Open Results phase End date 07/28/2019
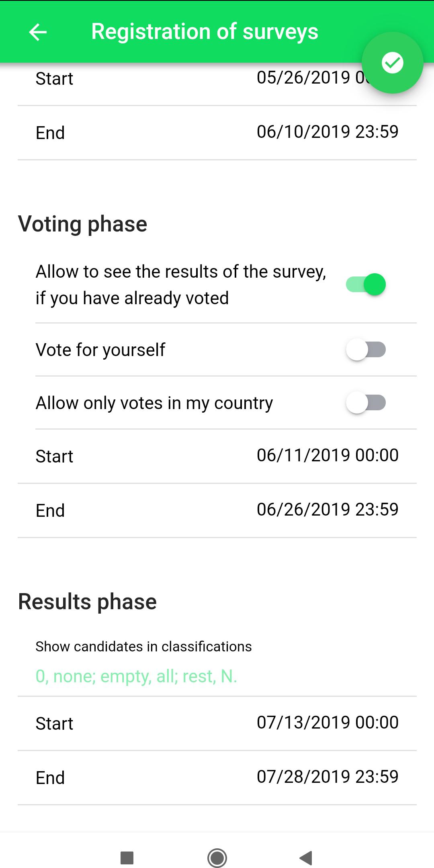434x868 pixels. (x=217, y=778)
